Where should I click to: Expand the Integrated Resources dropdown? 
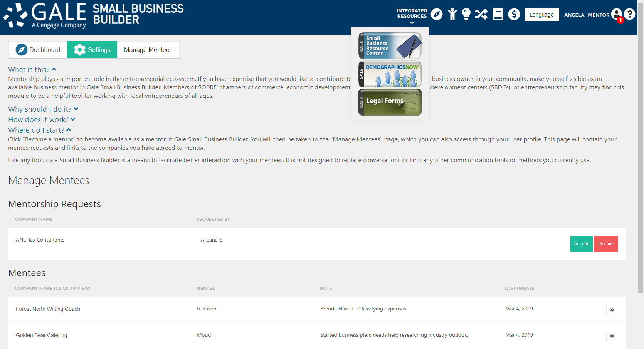point(412,17)
